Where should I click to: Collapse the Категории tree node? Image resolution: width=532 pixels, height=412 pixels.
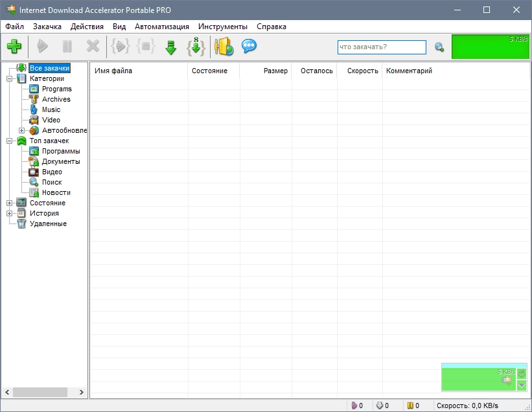10,78
